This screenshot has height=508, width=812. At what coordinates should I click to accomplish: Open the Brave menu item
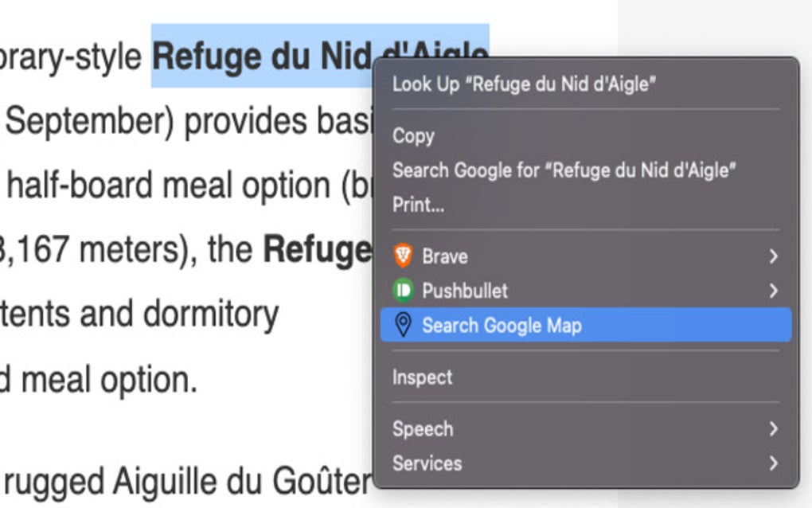444,256
